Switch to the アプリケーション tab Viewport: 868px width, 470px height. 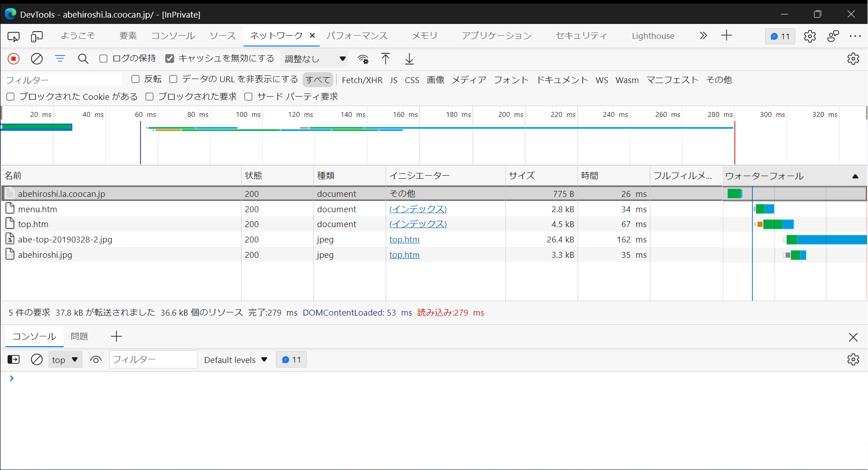(496, 36)
